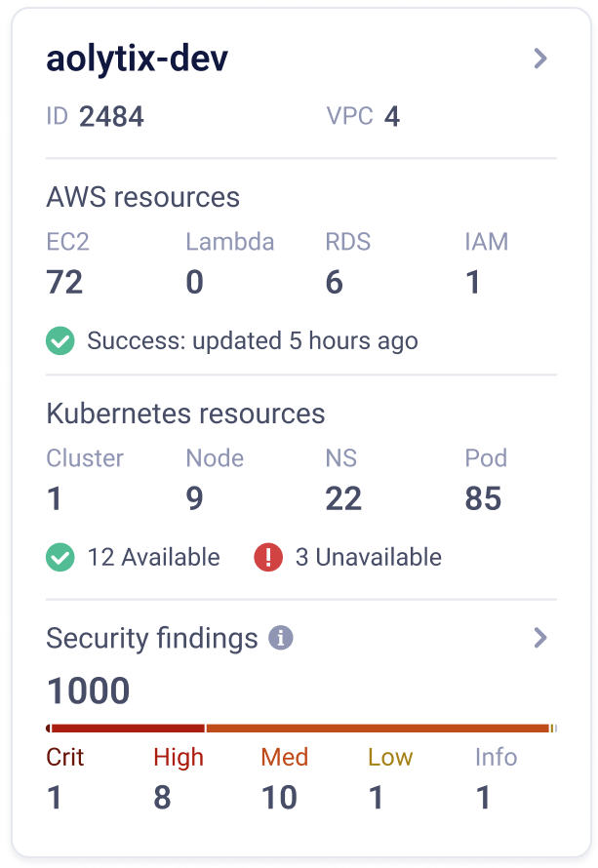Expand Security findings chevron arrow
The image size is (598, 868).
click(x=540, y=639)
